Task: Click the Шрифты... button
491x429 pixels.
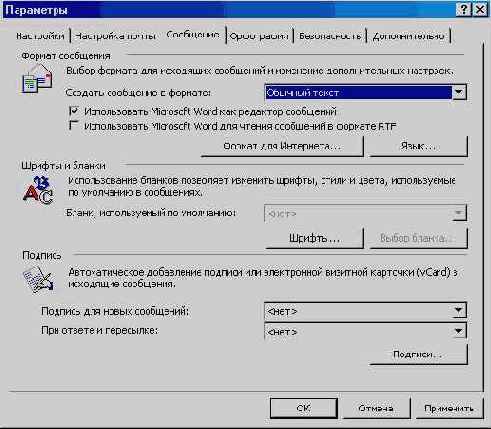Action: (x=314, y=238)
